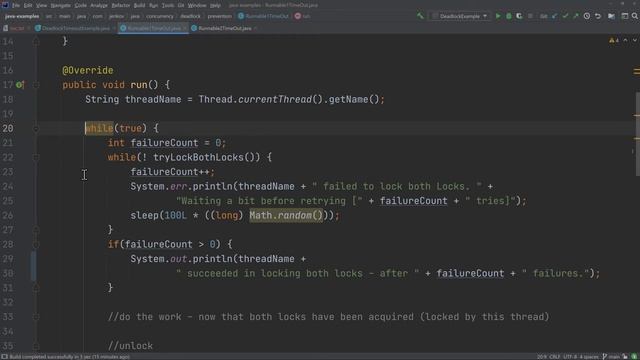Click the warnings indicator in editor corner

click(x=613, y=40)
